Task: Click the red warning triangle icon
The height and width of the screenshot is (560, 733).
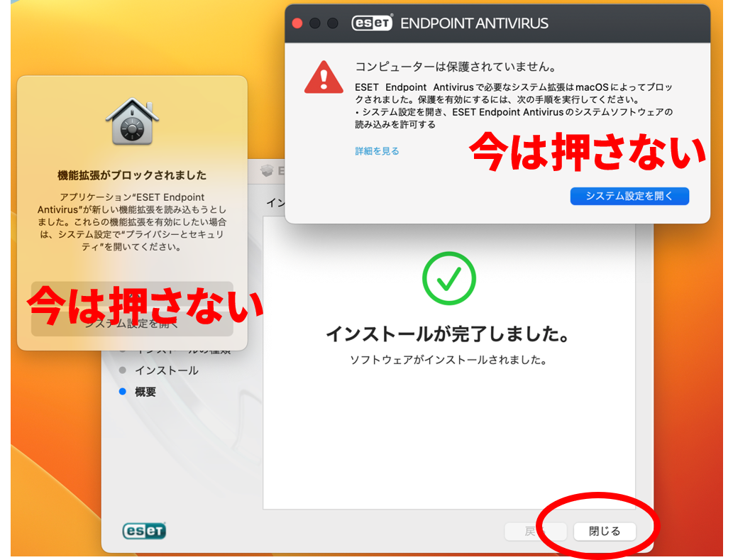Action: [324, 77]
